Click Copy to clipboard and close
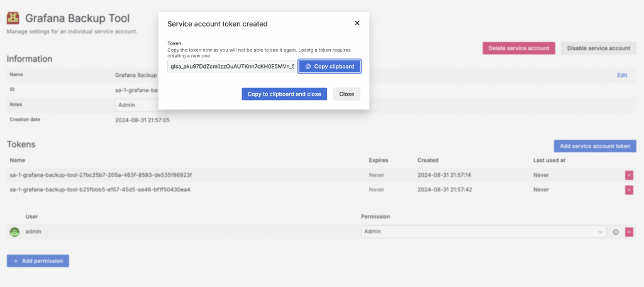644x287 pixels. (284, 94)
